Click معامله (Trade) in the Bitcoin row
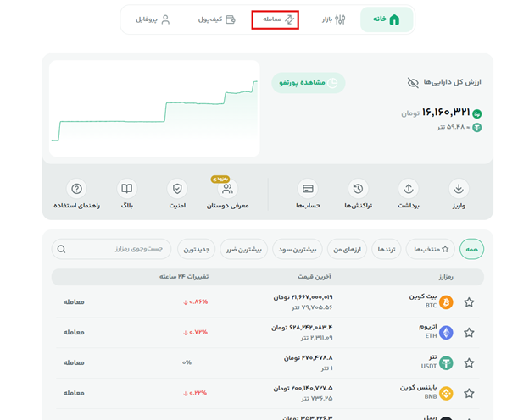Screen dimensions: 529x420 pyautogui.click(x=74, y=301)
